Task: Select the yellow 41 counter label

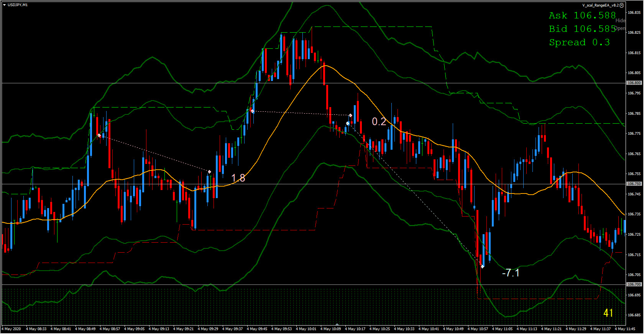Action: [x=608, y=313]
